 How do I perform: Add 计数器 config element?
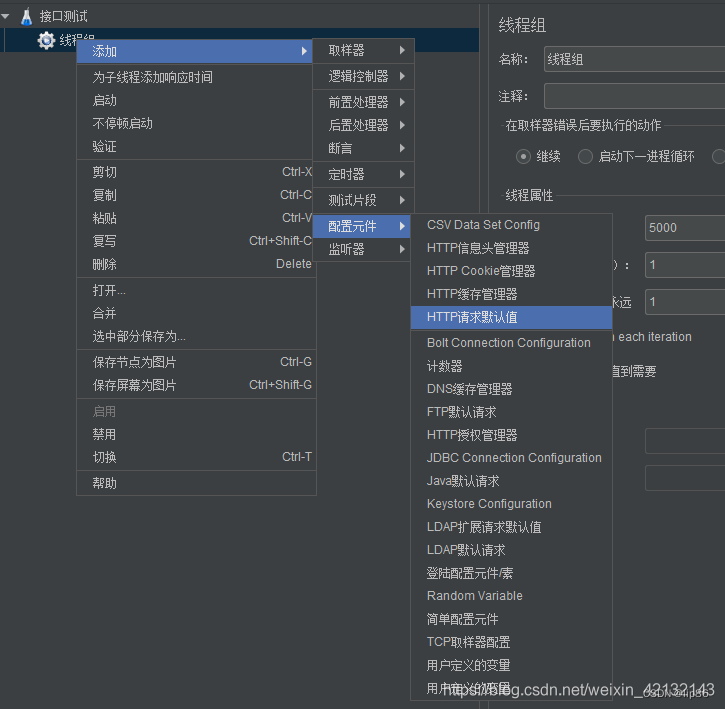click(x=511, y=366)
